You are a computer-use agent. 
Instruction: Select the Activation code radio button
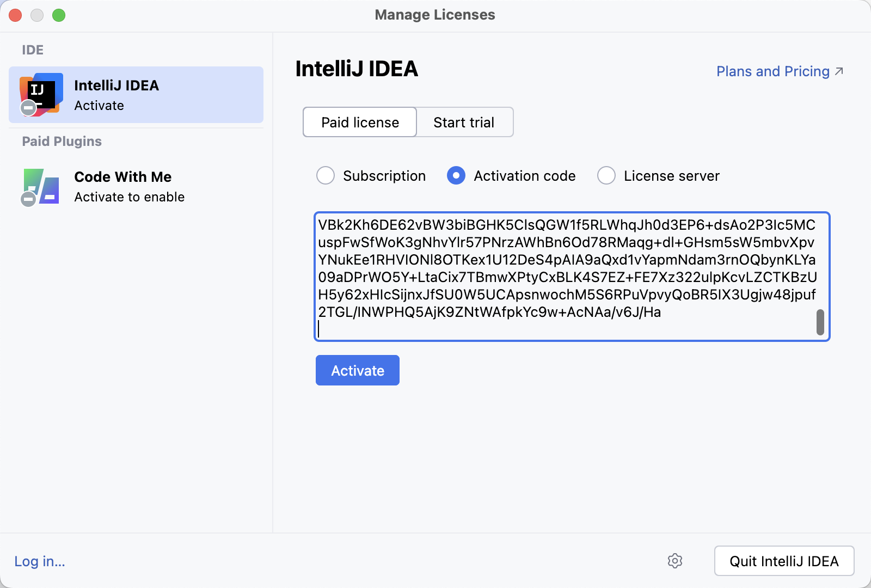(456, 175)
